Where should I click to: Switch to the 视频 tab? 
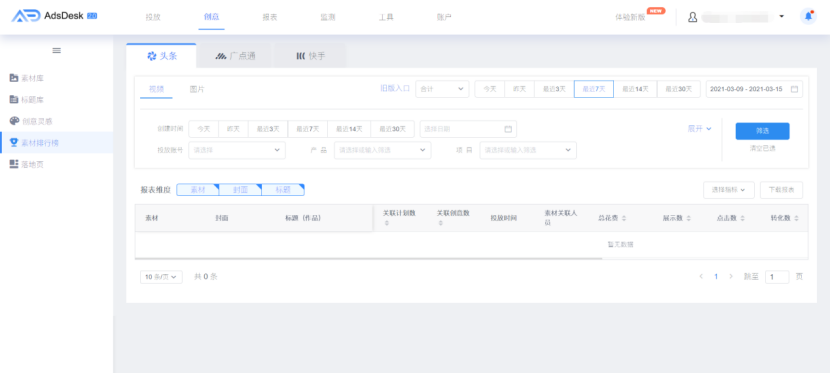pyautogui.click(x=156, y=89)
